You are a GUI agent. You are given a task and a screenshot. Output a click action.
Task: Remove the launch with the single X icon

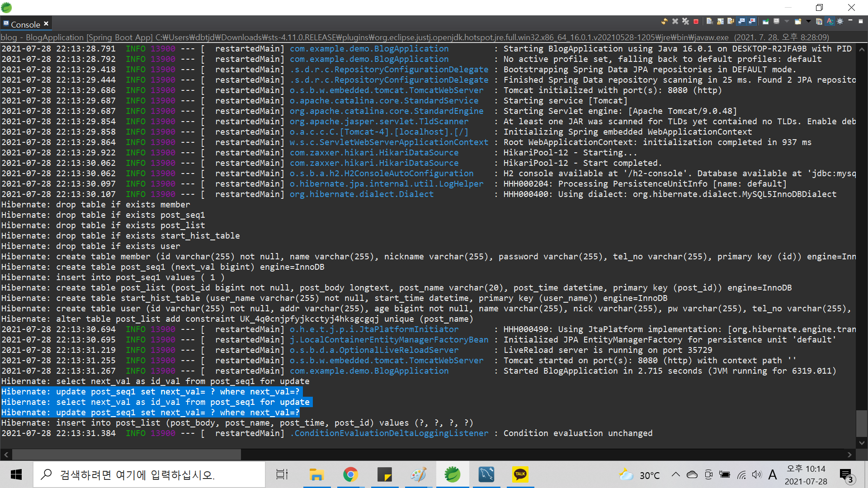coord(675,21)
